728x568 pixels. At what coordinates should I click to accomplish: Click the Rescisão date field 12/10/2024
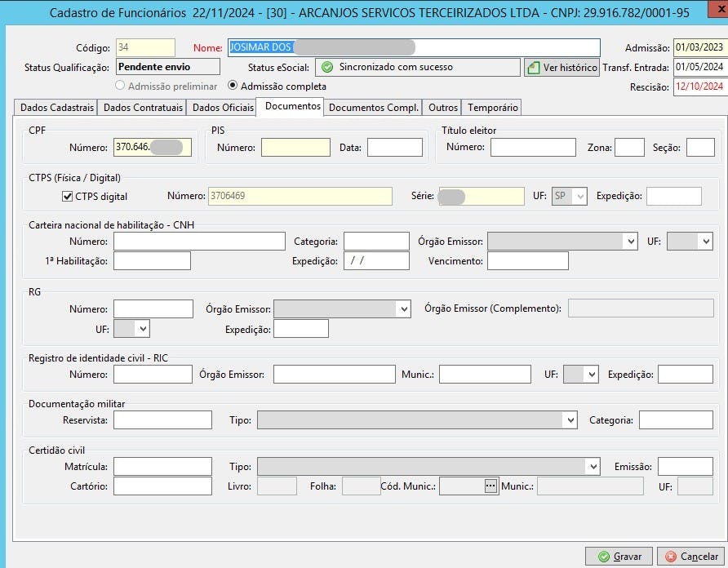pyautogui.click(x=700, y=87)
